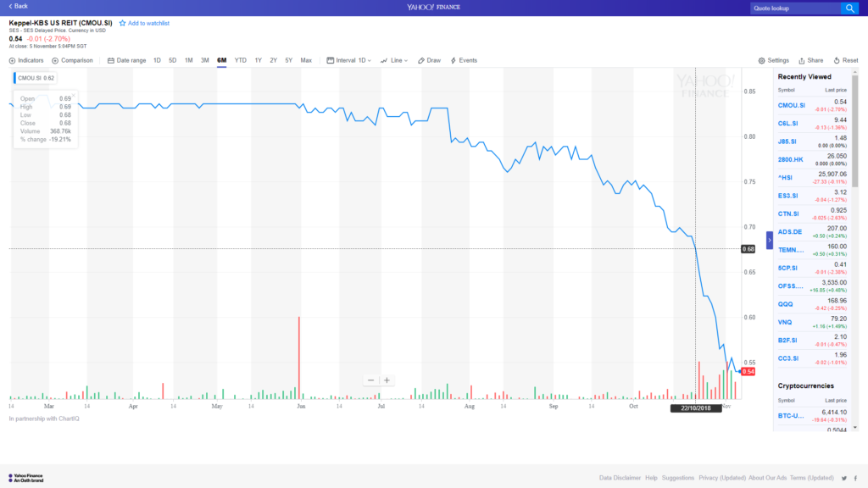Open the Data Disclaimer link

[x=620, y=478]
